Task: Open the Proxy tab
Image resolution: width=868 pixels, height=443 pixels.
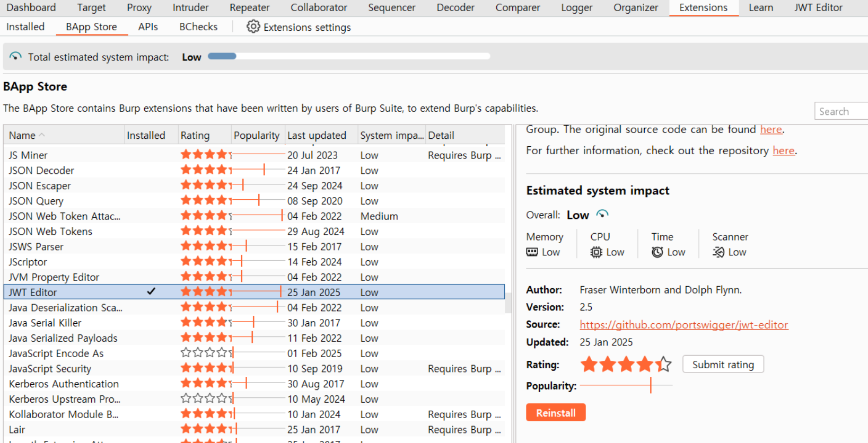Action: 139,7
